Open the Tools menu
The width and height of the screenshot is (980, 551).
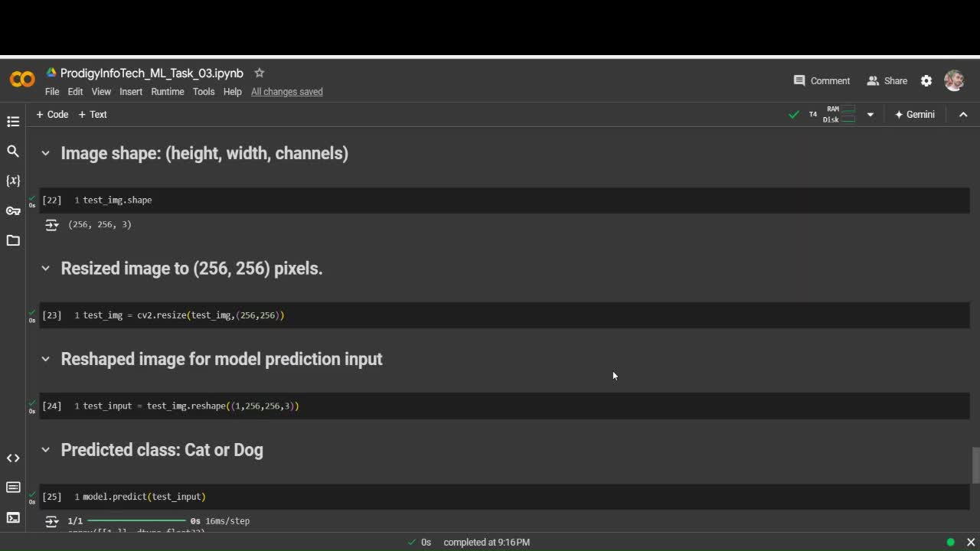[204, 92]
